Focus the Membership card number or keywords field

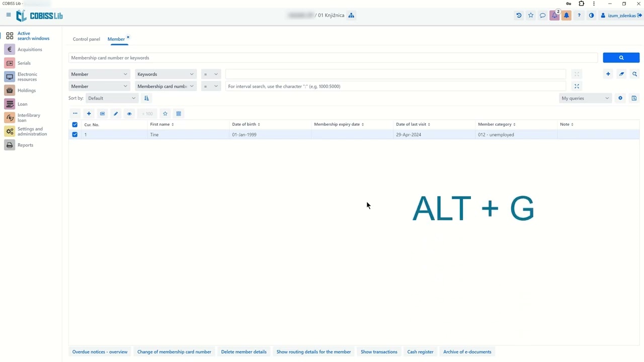point(333,58)
